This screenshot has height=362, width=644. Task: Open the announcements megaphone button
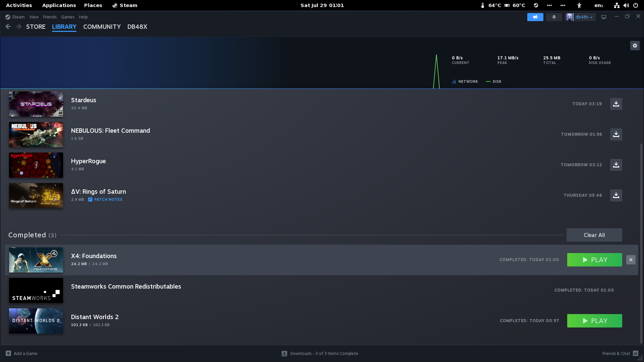point(535,17)
